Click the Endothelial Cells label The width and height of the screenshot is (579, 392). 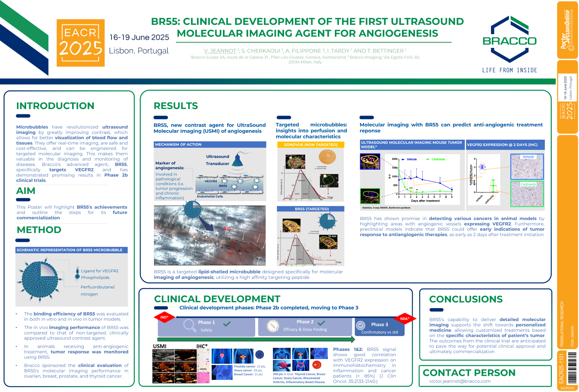click(210, 197)
